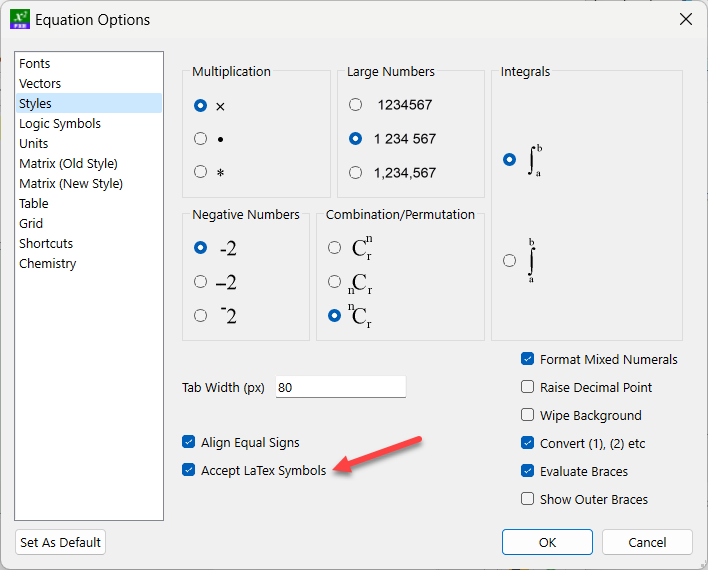Select comma-separated 1,234,567 number format

(355, 172)
